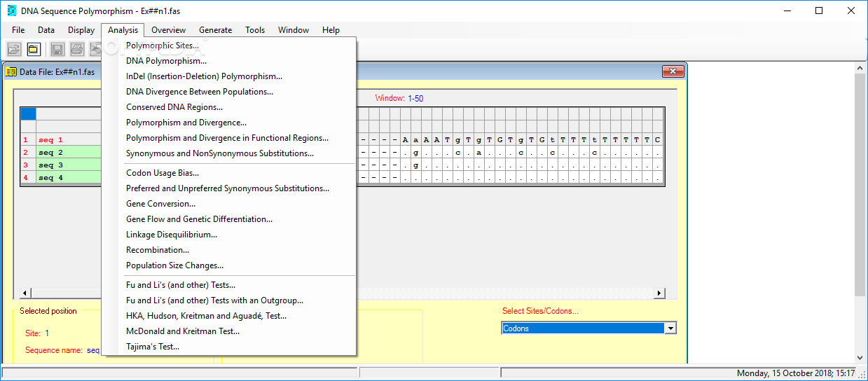Choose HKA, Hudson, Kreitman and Aguadé, Test...
This screenshot has width=868, height=381.
pos(229,316)
